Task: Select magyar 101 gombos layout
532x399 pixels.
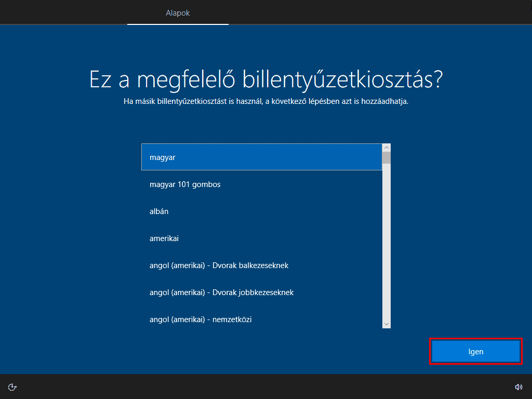Action: [262, 184]
